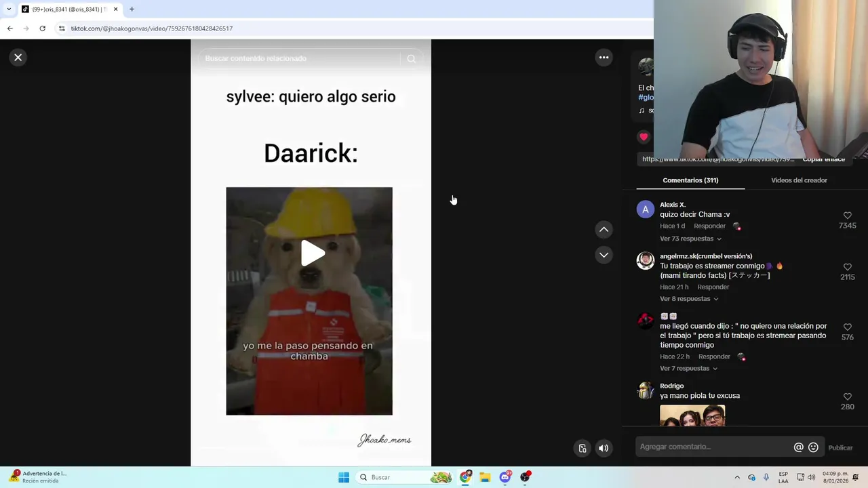Open volume control in system tray

pos(812,477)
